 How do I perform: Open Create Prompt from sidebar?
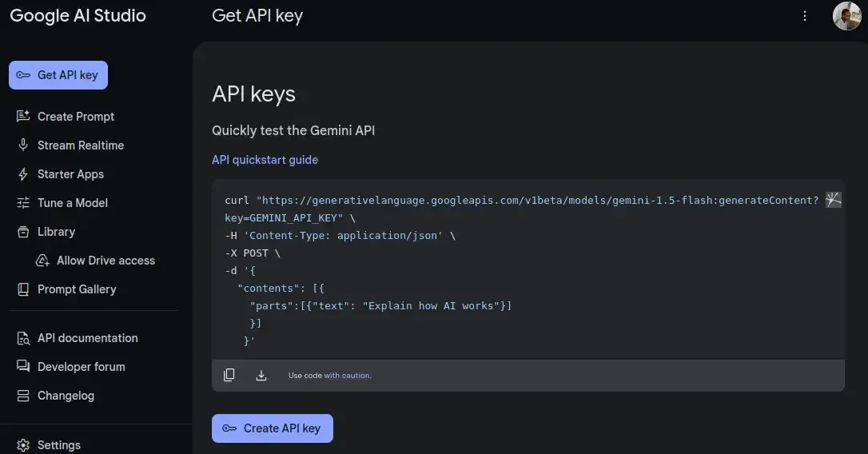coord(76,117)
